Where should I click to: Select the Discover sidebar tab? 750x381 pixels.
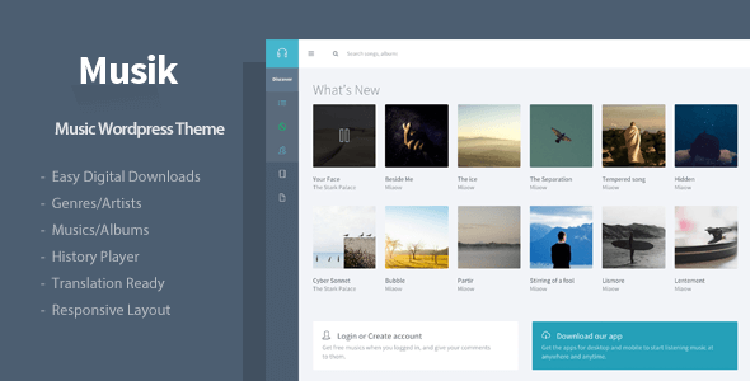coord(282,79)
